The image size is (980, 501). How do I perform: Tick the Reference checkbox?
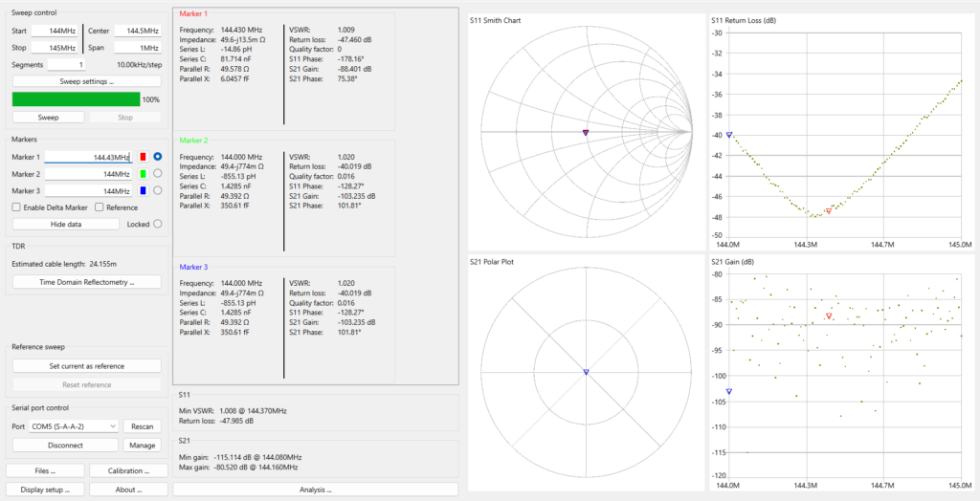100,207
